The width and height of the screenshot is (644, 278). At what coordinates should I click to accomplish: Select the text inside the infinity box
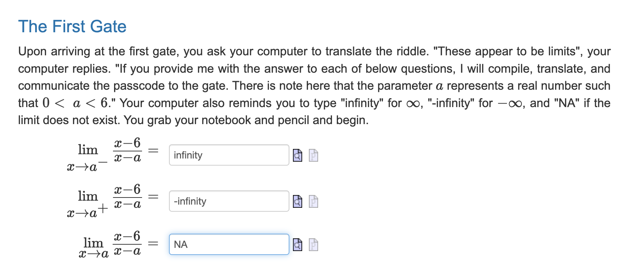pos(229,155)
